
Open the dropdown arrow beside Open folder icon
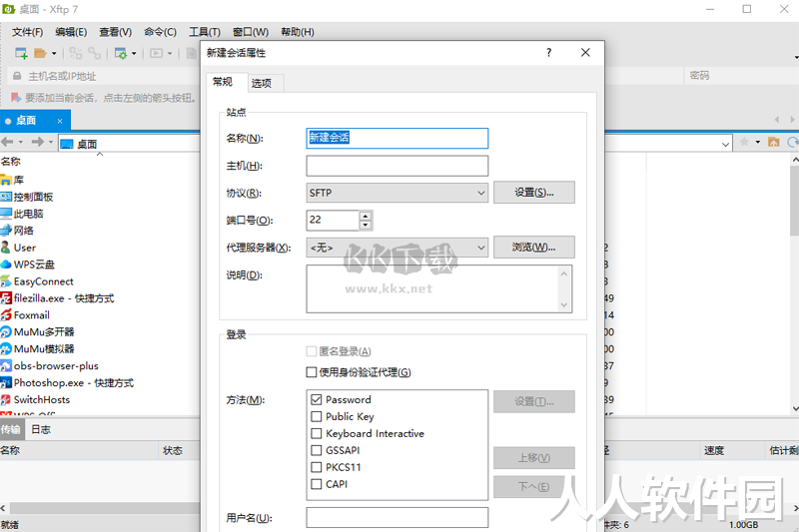tap(54, 53)
